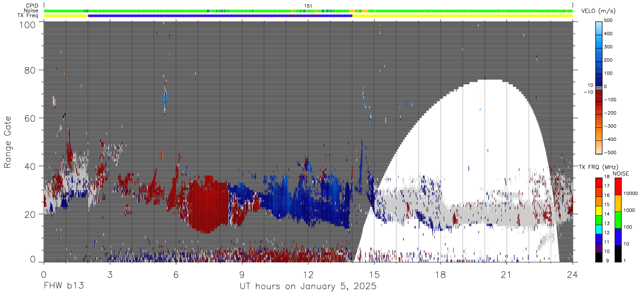This screenshot has width=644, height=297.
Task: Click the red 17-18 MHz swatch in TX FRQ legend
Action: pos(599,182)
